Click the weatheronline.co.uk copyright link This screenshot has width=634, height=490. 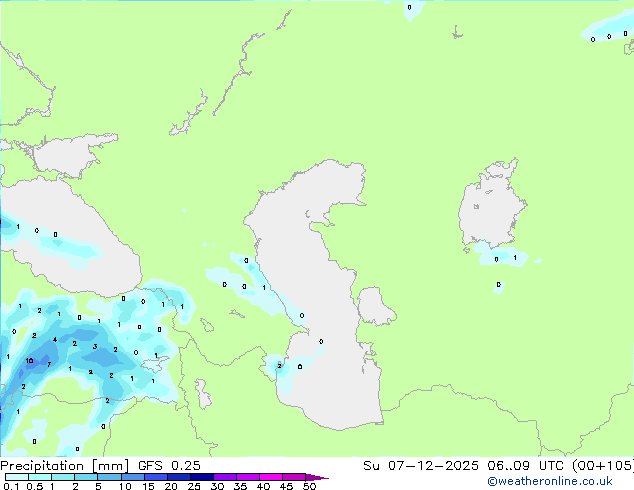tap(564, 481)
